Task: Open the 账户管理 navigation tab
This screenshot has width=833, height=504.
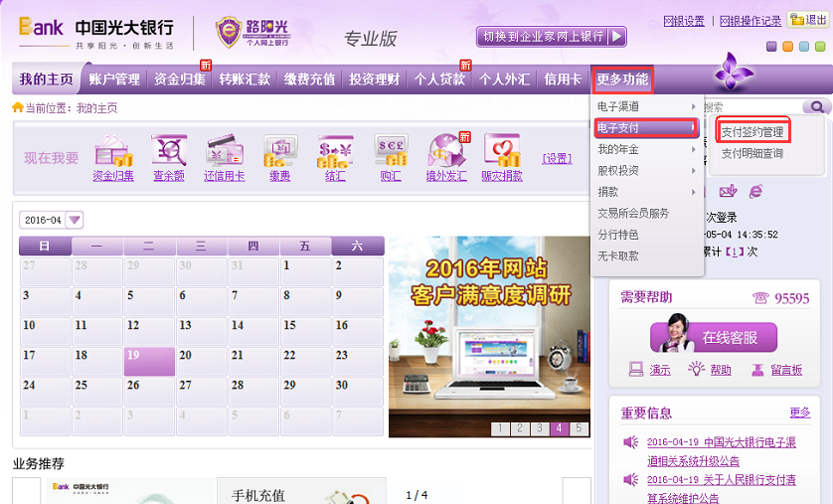Action: [114, 80]
